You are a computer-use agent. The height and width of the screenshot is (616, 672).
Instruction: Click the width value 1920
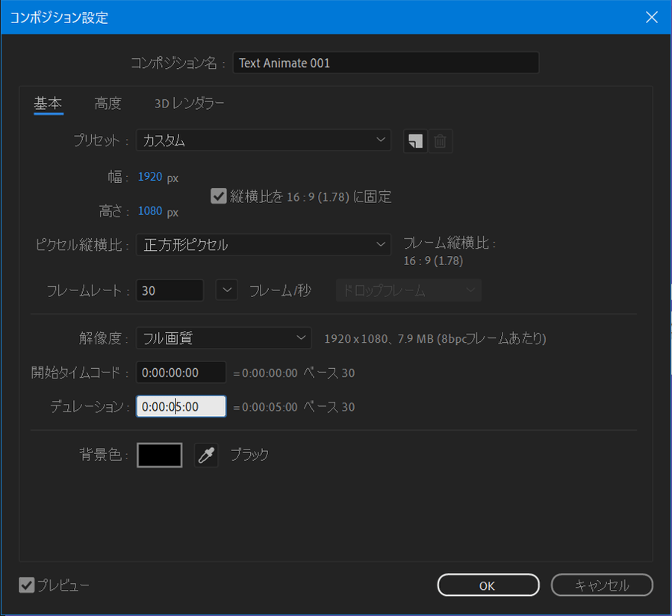[x=150, y=177]
